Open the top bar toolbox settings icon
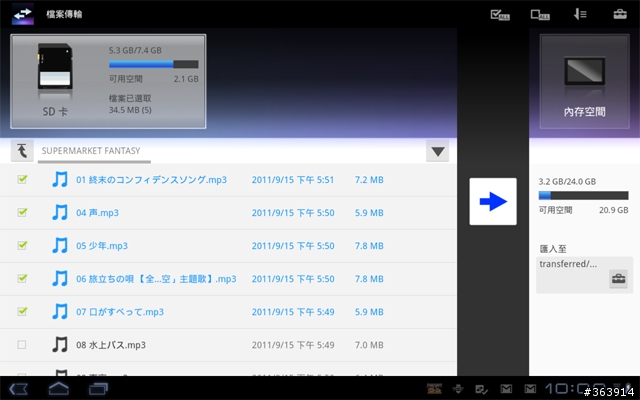This screenshot has width=640, height=400. coord(620,14)
